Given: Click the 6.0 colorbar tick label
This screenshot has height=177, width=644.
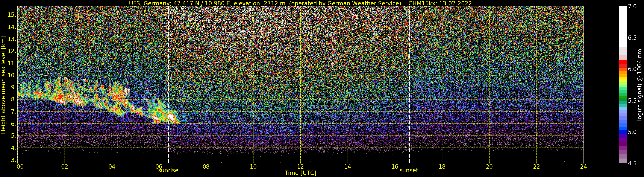Looking at the screenshot, I should click(632, 69).
